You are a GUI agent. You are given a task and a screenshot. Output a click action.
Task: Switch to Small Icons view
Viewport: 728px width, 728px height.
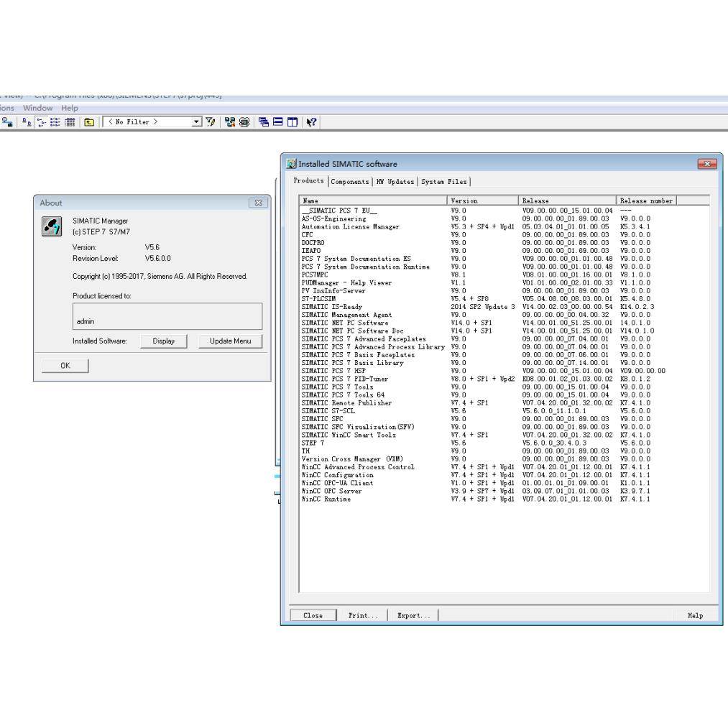(41, 122)
